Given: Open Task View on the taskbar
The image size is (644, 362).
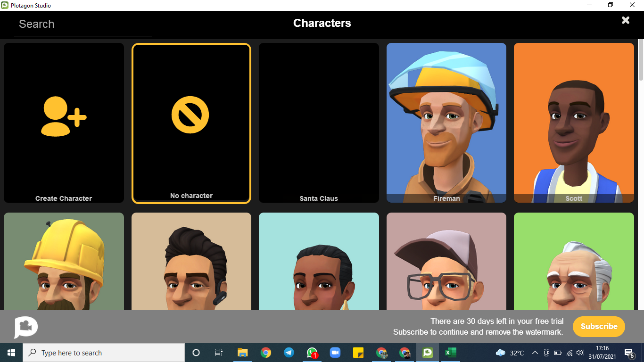Looking at the screenshot, I should [x=219, y=353].
